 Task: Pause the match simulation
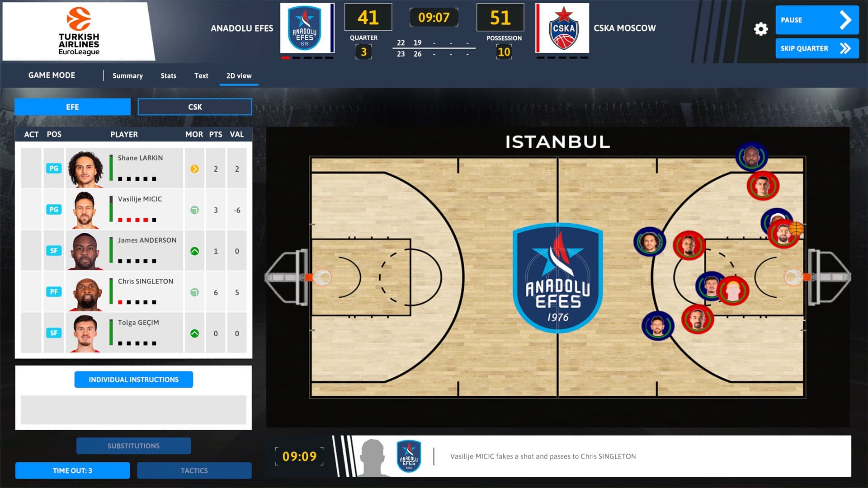click(x=816, y=20)
